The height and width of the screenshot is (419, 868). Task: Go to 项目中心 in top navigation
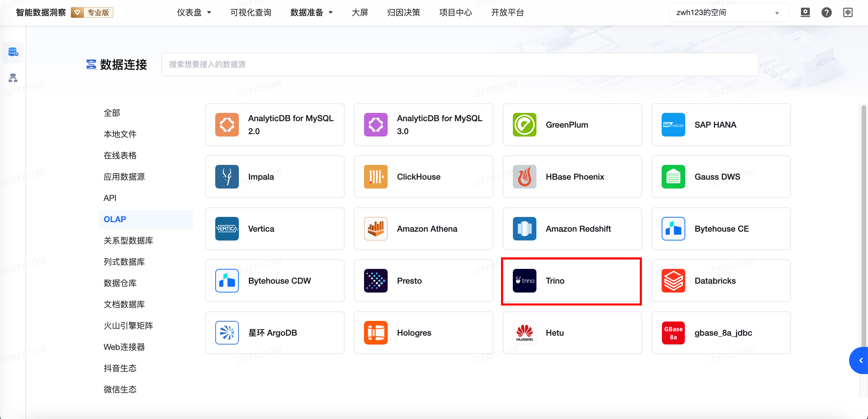coord(455,12)
